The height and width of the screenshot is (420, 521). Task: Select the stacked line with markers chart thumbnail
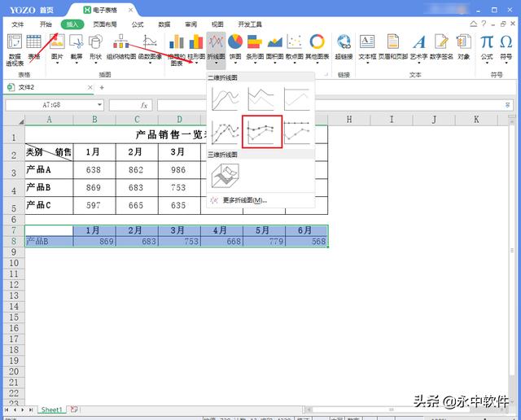(262, 131)
